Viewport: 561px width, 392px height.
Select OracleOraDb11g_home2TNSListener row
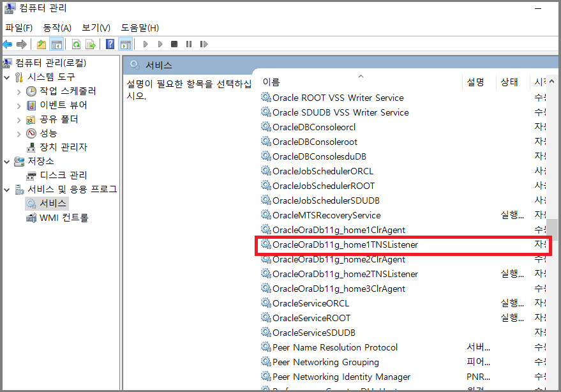pos(403,274)
